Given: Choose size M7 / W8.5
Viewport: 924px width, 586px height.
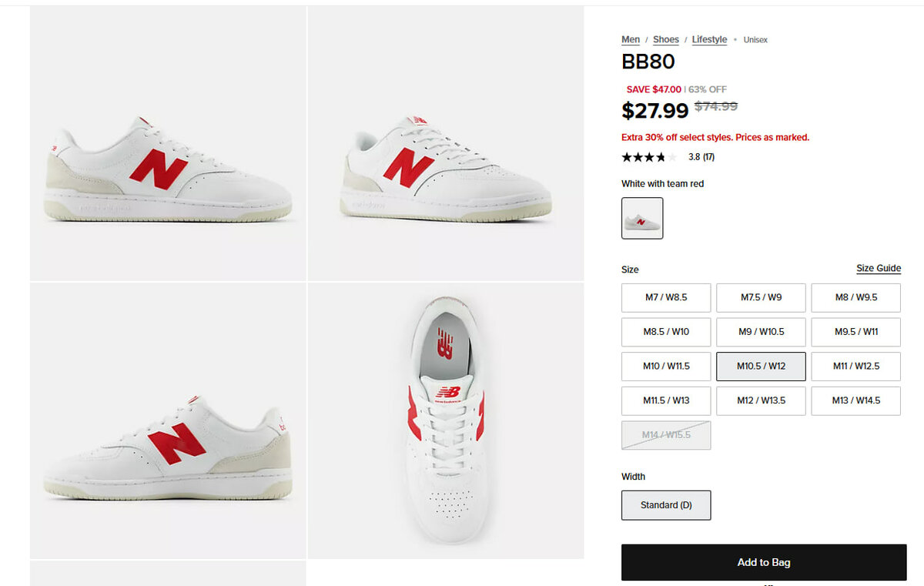Looking at the screenshot, I should (x=666, y=297).
